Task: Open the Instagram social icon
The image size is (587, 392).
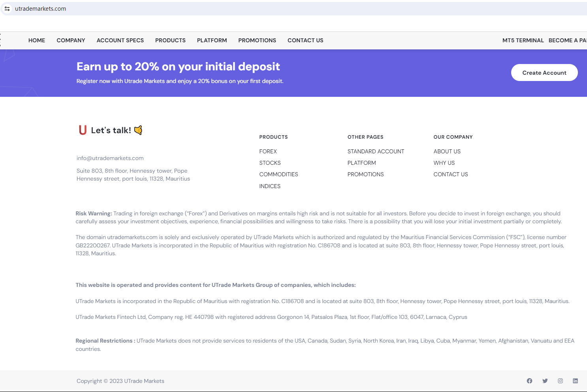Action: click(x=560, y=381)
